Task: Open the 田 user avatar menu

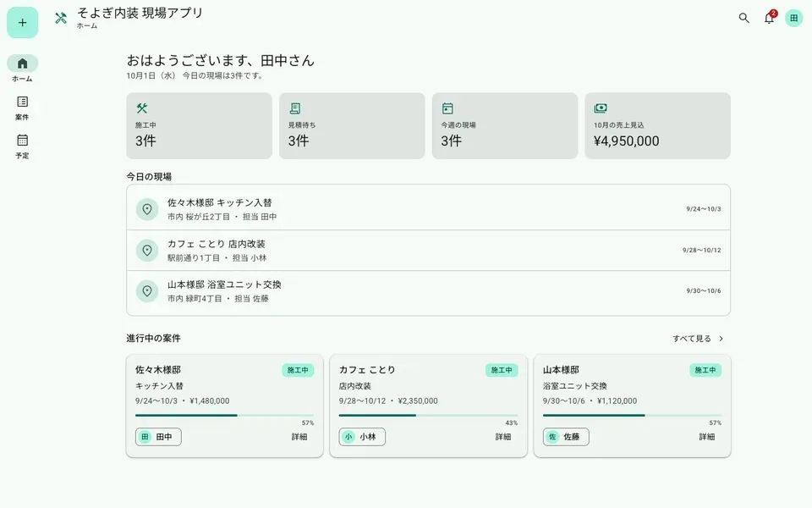Action: pos(793,18)
